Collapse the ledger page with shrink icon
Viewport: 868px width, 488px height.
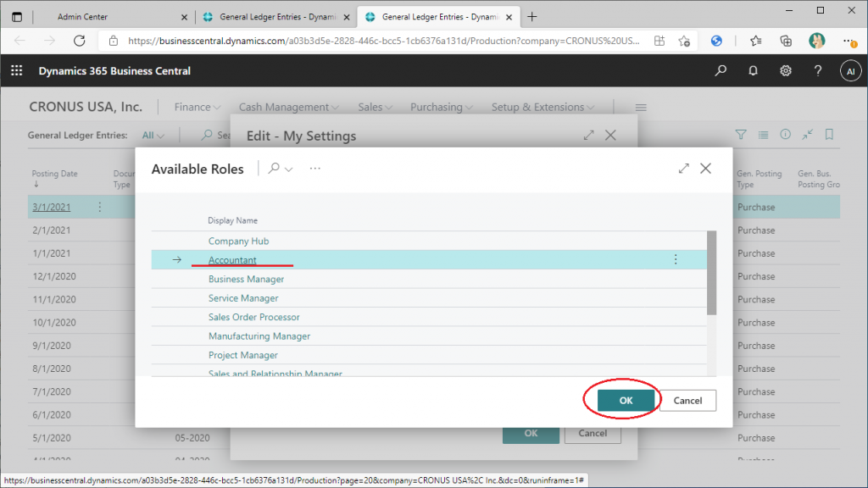[807, 135]
